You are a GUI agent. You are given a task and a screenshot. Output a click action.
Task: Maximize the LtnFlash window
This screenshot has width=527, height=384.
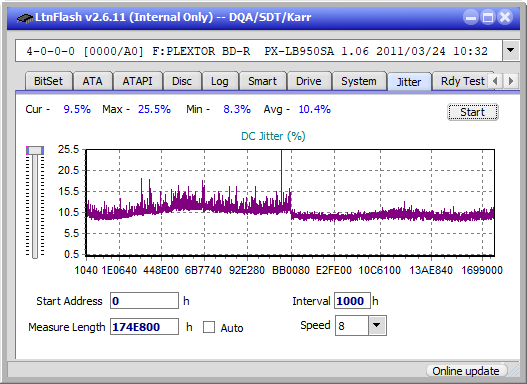tap(488, 17)
